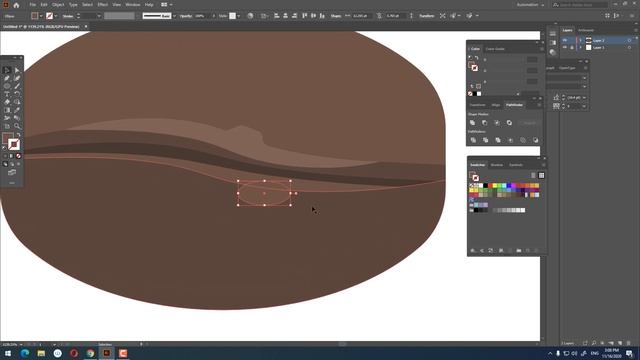Click the Isolate Selected Object icon
The width and height of the screenshot is (640, 360).
(442, 16)
